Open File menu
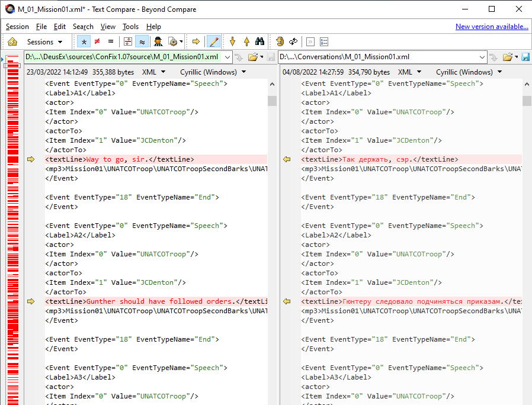This screenshot has width=532, height=405. (41, 27)
